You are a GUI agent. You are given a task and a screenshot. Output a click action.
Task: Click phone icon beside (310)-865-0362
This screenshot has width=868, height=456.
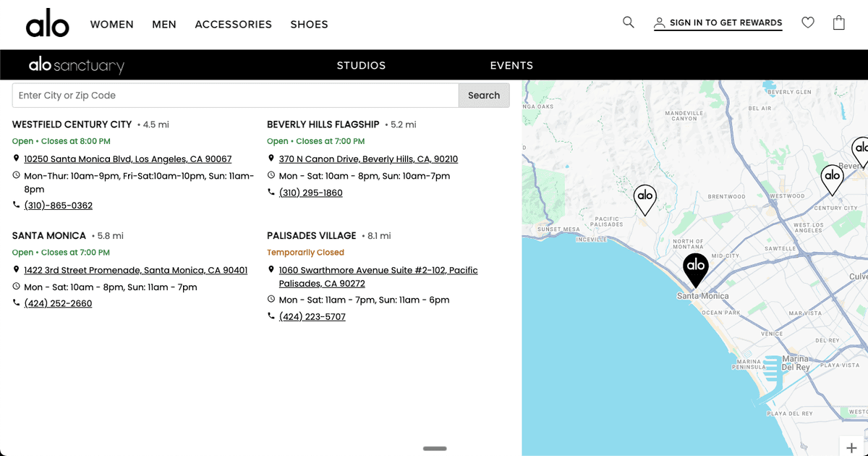coord(17,206)
